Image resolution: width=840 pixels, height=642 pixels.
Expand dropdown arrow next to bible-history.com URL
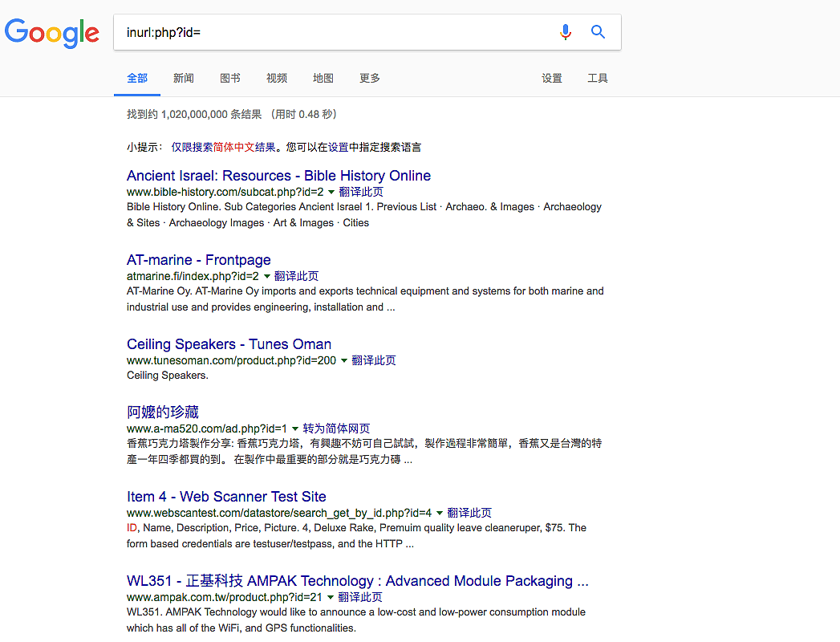pyautogui.click(x=331, y=193)
